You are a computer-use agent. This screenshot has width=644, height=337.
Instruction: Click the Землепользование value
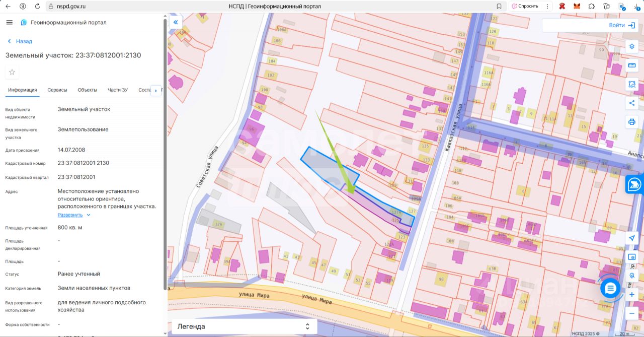point(83,129)
